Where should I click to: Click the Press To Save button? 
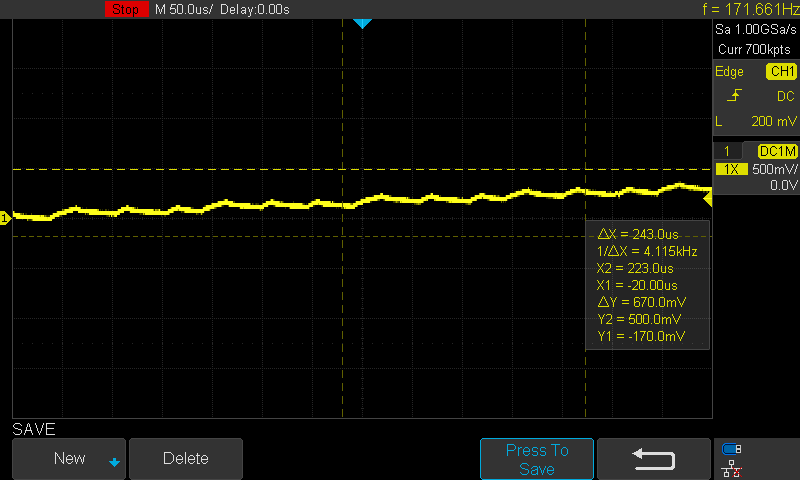click(537, 459)
